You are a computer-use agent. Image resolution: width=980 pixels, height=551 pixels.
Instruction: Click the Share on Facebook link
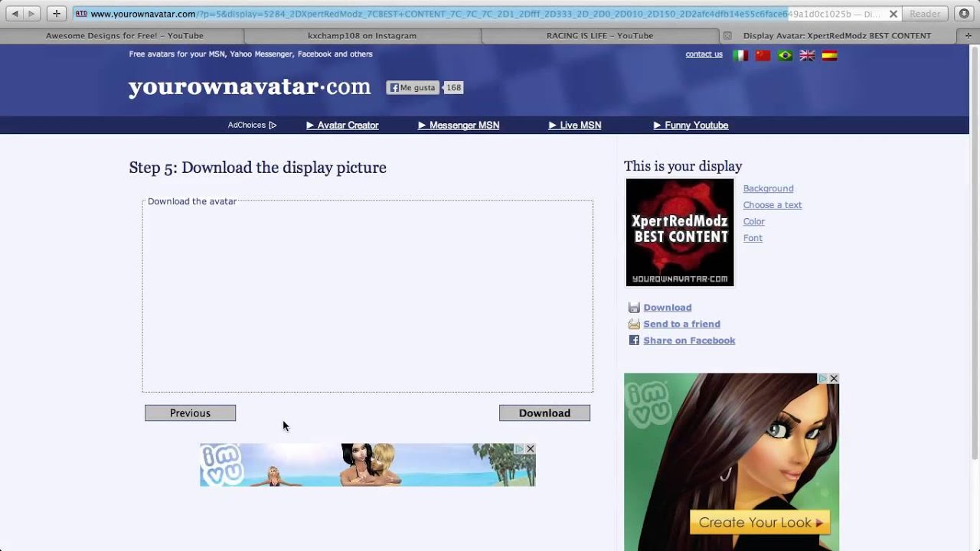point(689,341)
